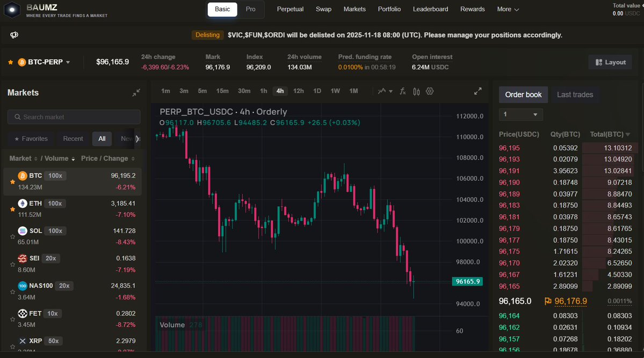Click the SOL coin icon
644x358 pixels.
23,231
